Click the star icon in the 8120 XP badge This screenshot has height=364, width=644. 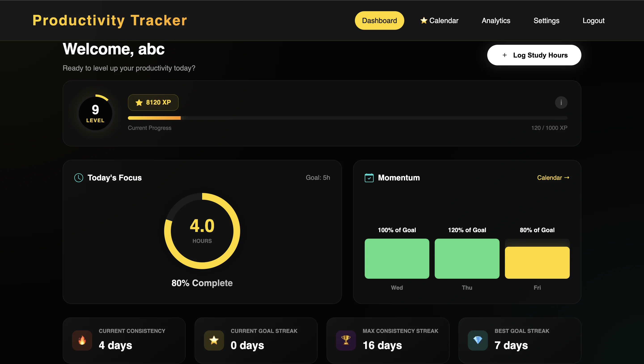(139, 102)
